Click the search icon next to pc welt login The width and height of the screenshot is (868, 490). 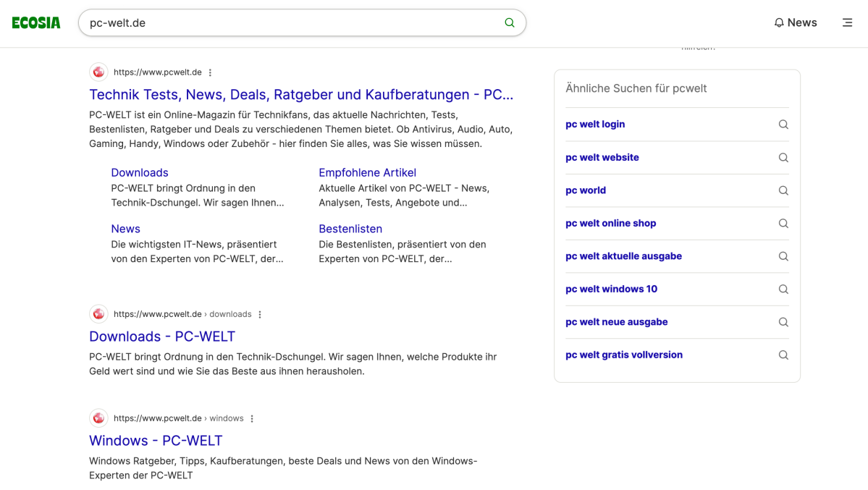[x=783, y=124]
